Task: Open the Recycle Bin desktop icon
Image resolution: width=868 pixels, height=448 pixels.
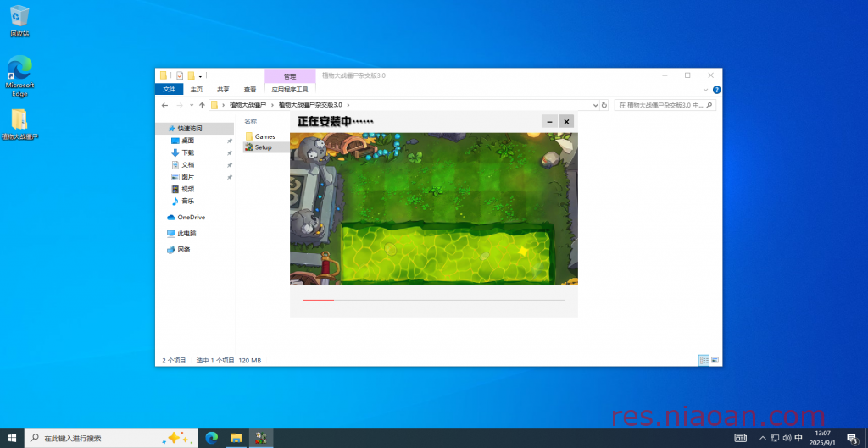Action: tap(19, 21)
